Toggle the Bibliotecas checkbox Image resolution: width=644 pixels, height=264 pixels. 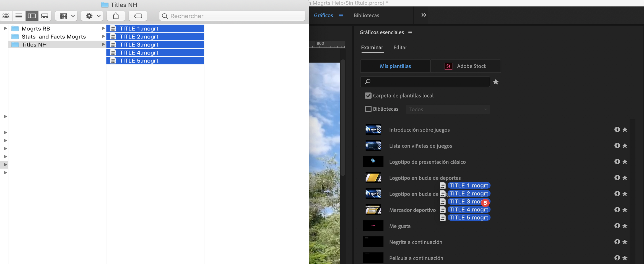368,109
